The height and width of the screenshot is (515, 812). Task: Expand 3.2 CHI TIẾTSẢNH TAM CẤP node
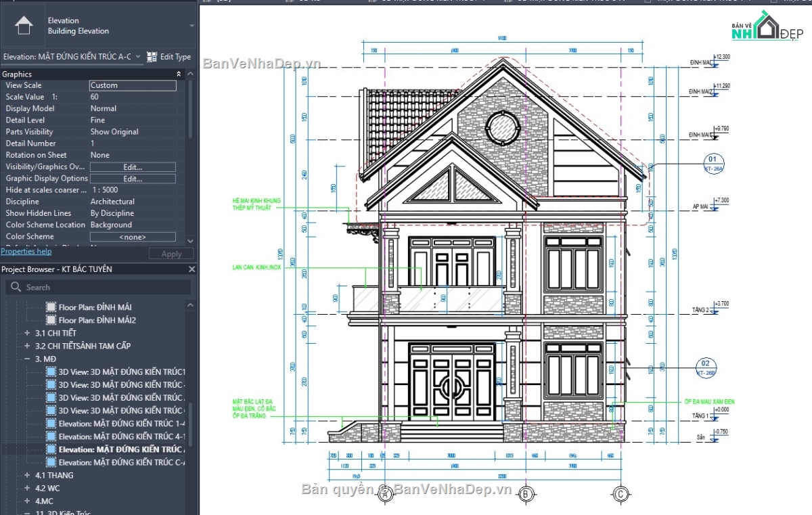[x=27, y=346]
